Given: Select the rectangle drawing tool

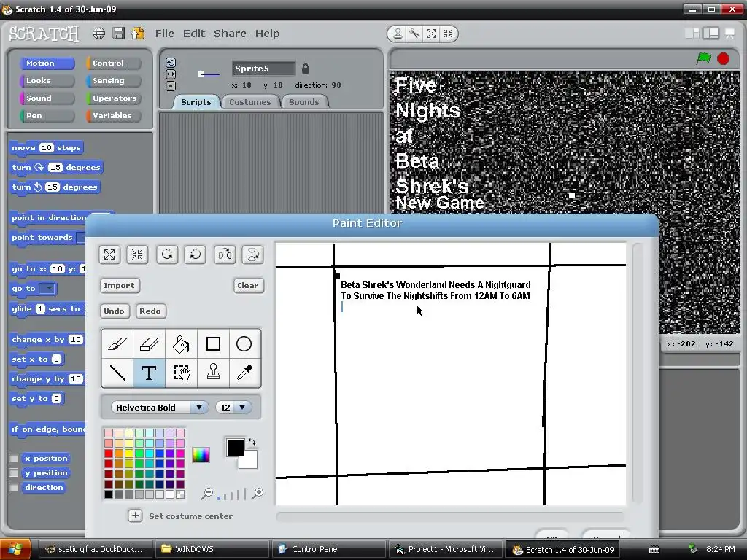Looking at the screenshot, I should [x=213, y=344].
